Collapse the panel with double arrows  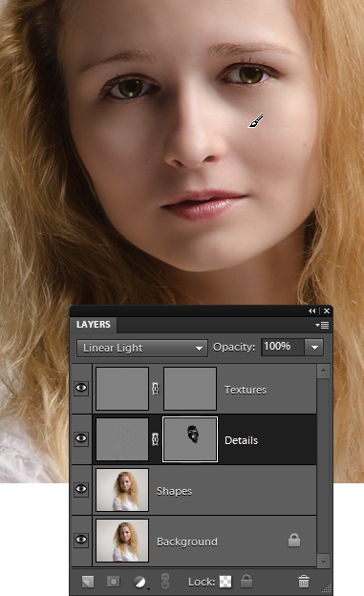(x=311, y=311)
